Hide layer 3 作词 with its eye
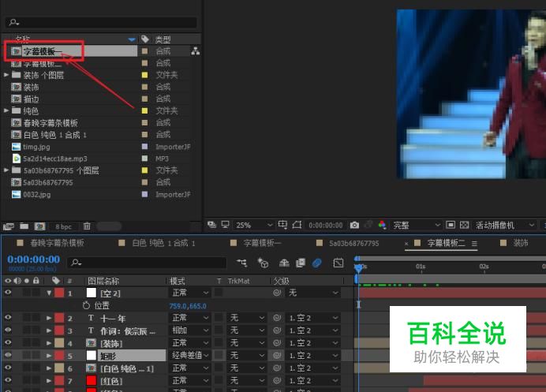The width and height of the screenshot is (546, 392). pyautogui.click(x=8, y=330)
